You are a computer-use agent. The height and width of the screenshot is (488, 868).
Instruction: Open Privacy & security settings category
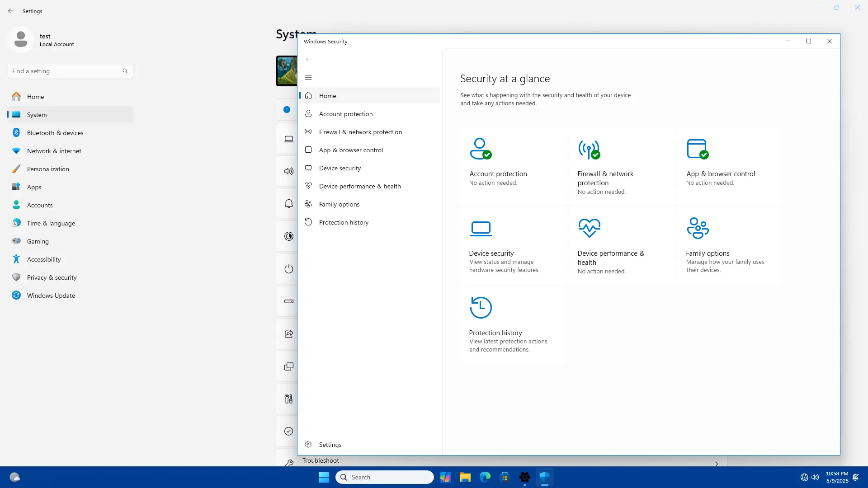click(52, 277)
